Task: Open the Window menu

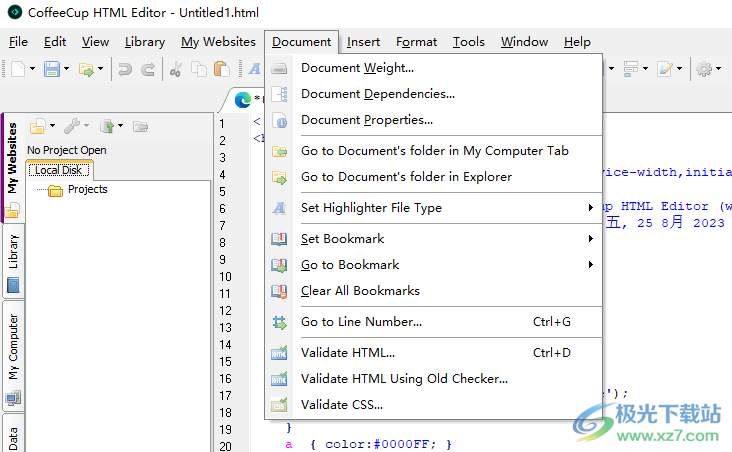Action: [524, 42]
